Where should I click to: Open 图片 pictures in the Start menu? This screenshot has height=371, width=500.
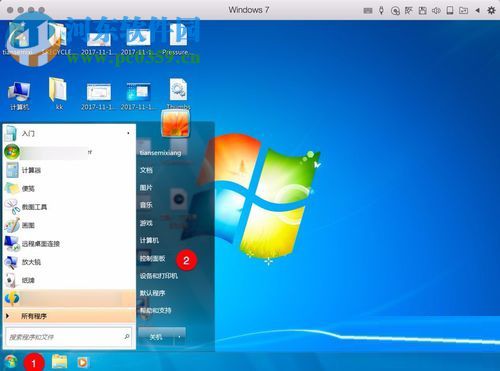click(x=146, y=188)
